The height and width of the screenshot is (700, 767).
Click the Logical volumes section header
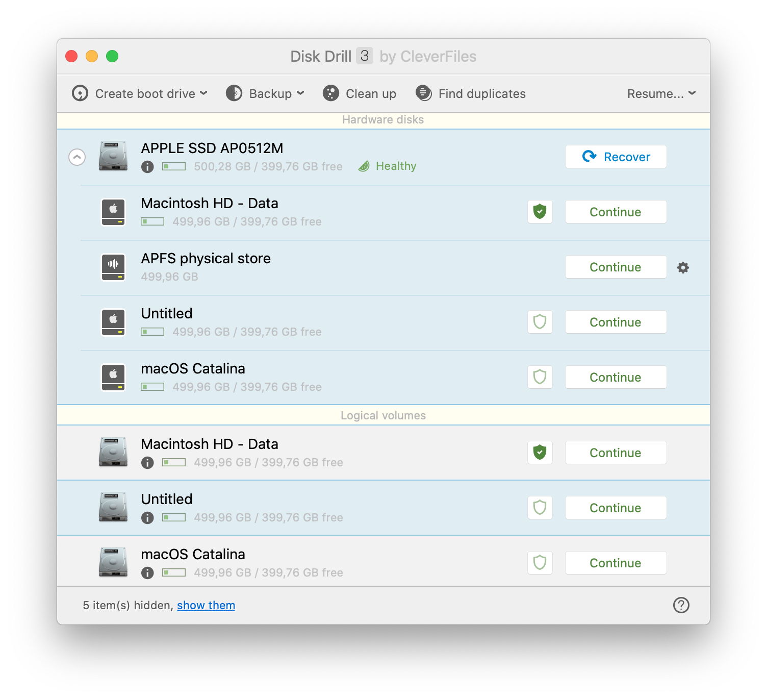pyautogui.click(x=383, y=415)
